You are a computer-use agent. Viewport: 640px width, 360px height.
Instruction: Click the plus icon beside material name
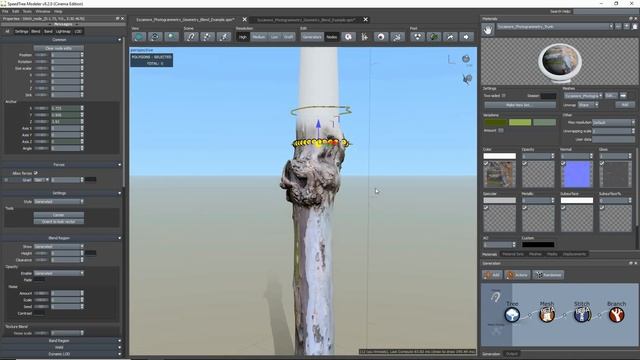point(627,27)
